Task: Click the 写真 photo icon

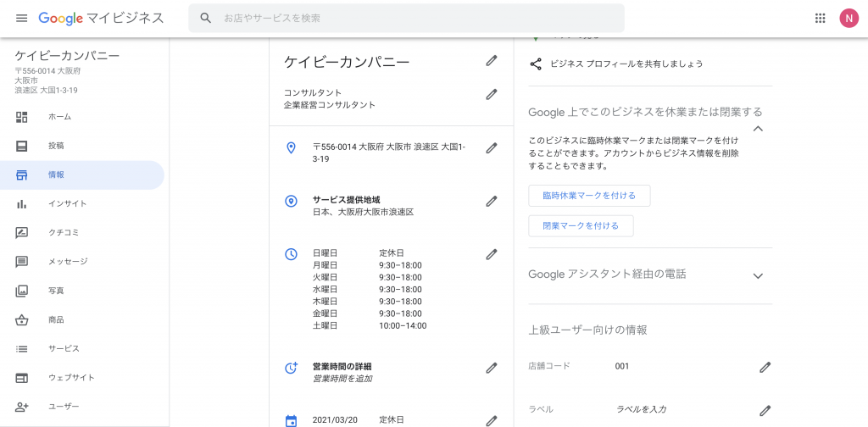Action: 21,291
